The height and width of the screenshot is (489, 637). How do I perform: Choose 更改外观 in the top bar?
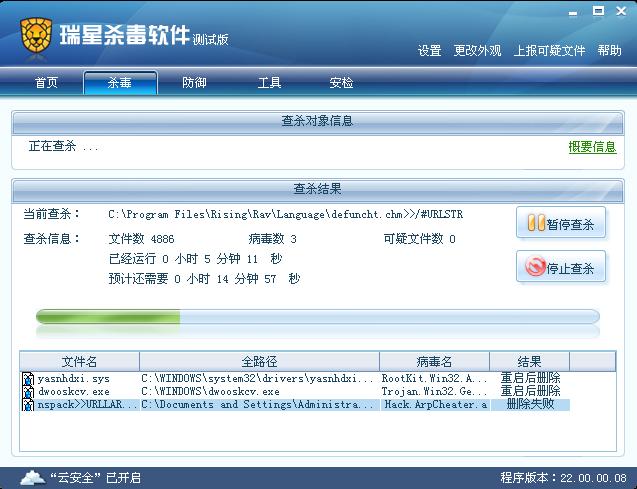tap(477, 51)
